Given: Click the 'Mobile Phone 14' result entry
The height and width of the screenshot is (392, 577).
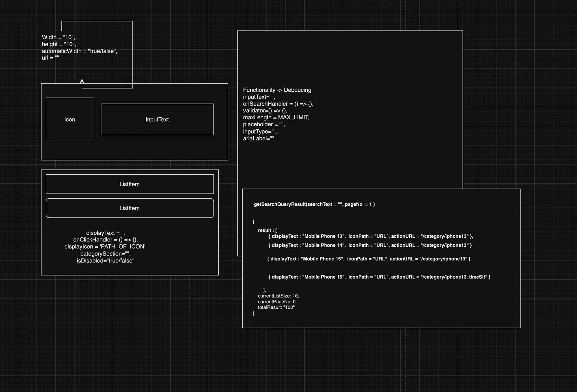Looking at the screenshot, I should [x=370, y=245].
